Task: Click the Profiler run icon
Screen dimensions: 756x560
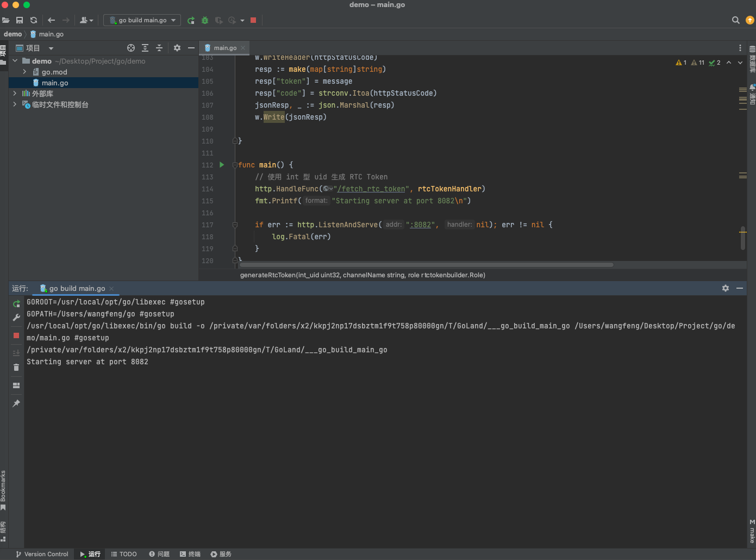Action: point(232,20)
